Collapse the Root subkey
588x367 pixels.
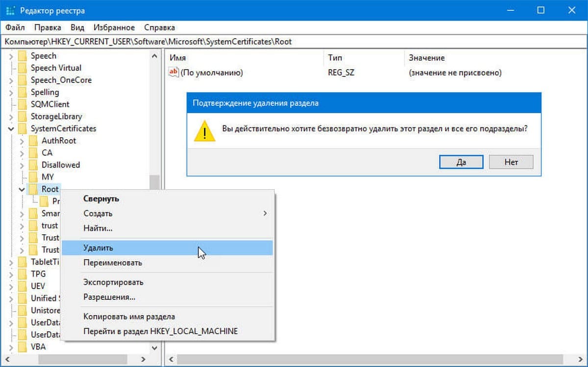(x=22, y=189)
